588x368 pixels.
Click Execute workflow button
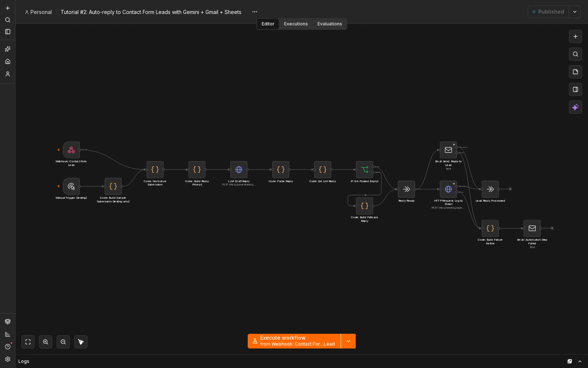[294, 341]
